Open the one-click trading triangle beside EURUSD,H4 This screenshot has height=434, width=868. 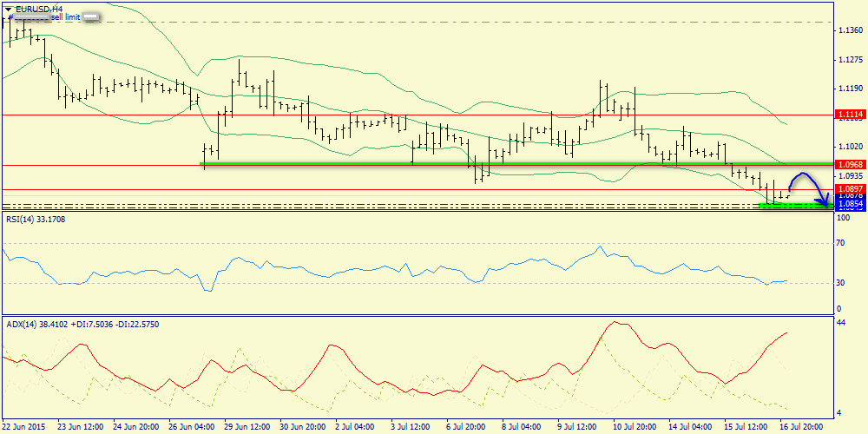tap(8, 9)
